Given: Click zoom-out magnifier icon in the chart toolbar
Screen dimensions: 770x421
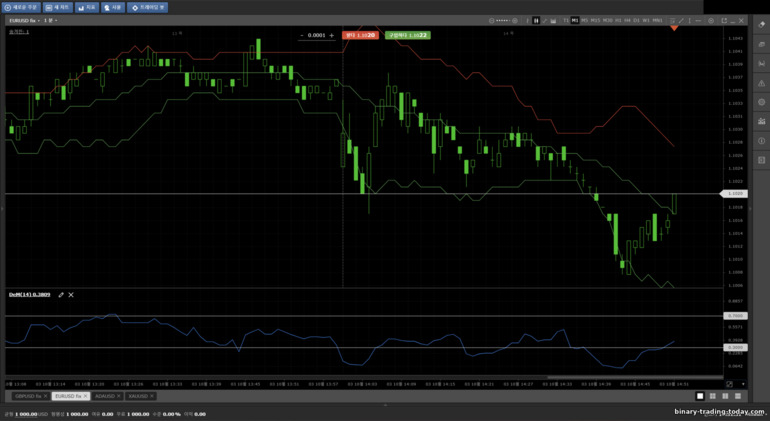Looking at the screenshot, I should click(x=492, y=21).
